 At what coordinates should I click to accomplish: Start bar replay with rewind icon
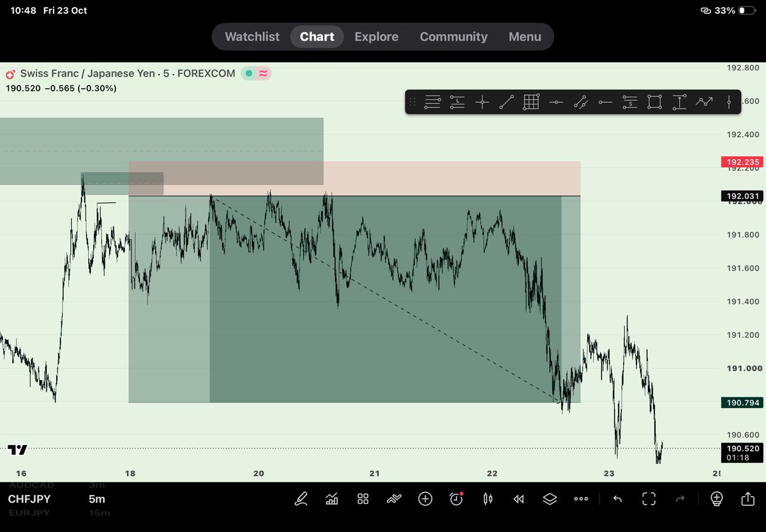pyautogui.click(x=519, y=499)
